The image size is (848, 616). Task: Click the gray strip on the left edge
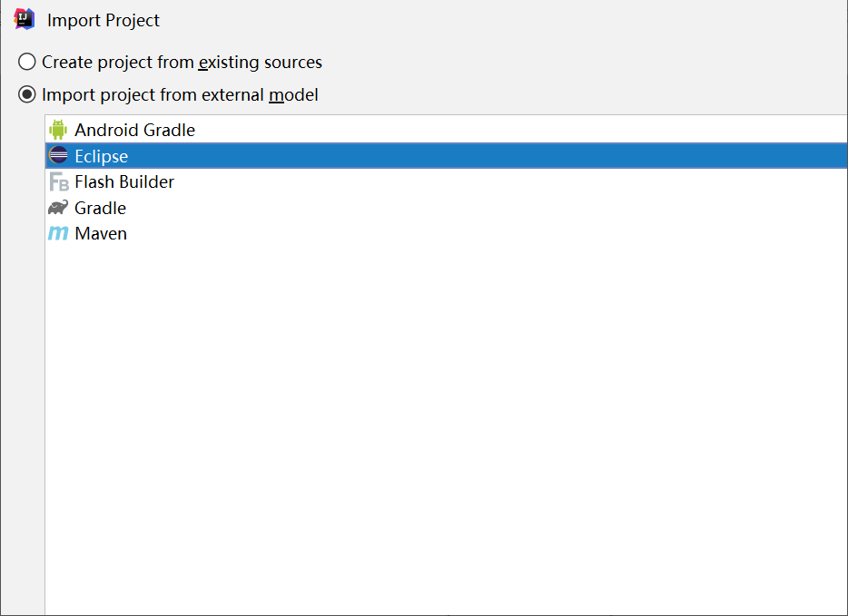coord(18,363)
